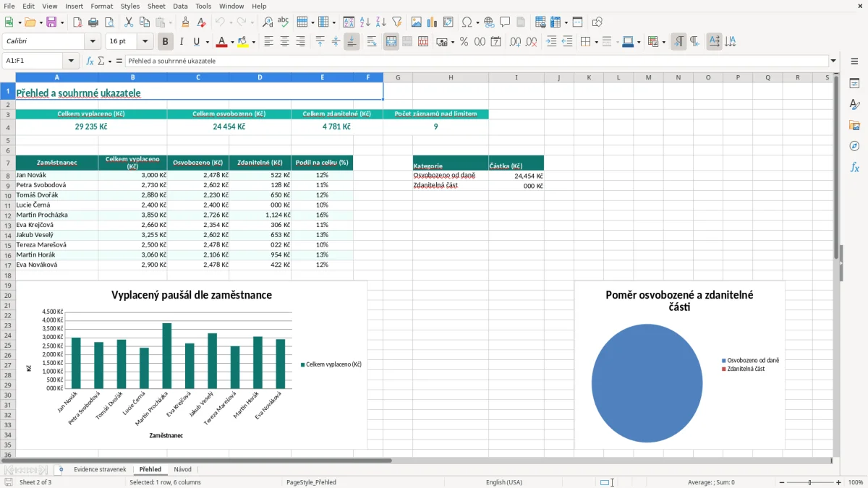Open conditional formatting dropdown arrow
Image resolution: width=868 pixels, height=488 pixels.
pyautogui.click(x=663, y=42)
